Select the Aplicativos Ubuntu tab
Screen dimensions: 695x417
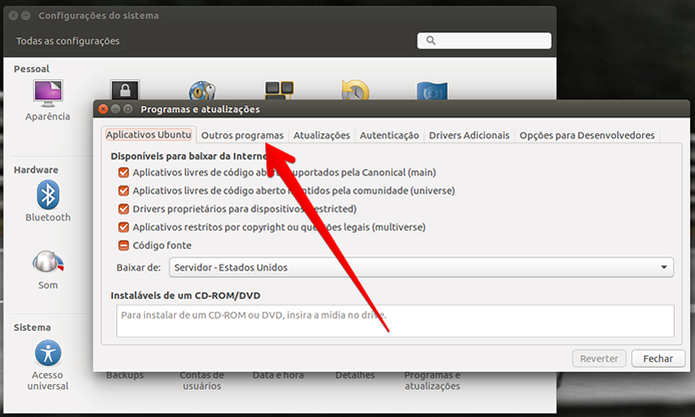click(148, 134)
